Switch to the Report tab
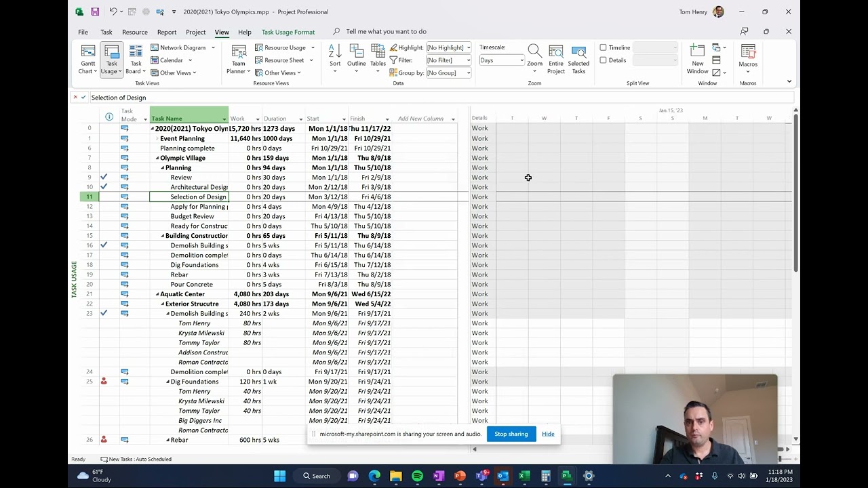 (167, 32)
